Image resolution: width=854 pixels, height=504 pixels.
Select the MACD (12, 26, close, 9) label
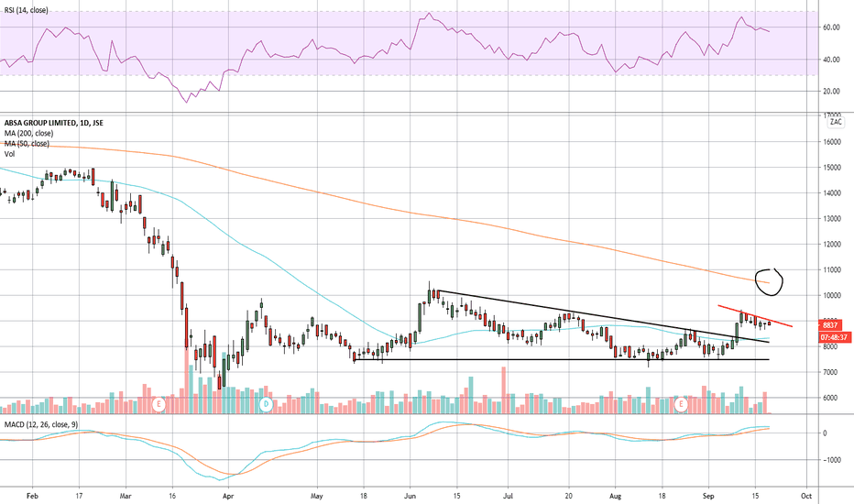[x=41, y=424]
